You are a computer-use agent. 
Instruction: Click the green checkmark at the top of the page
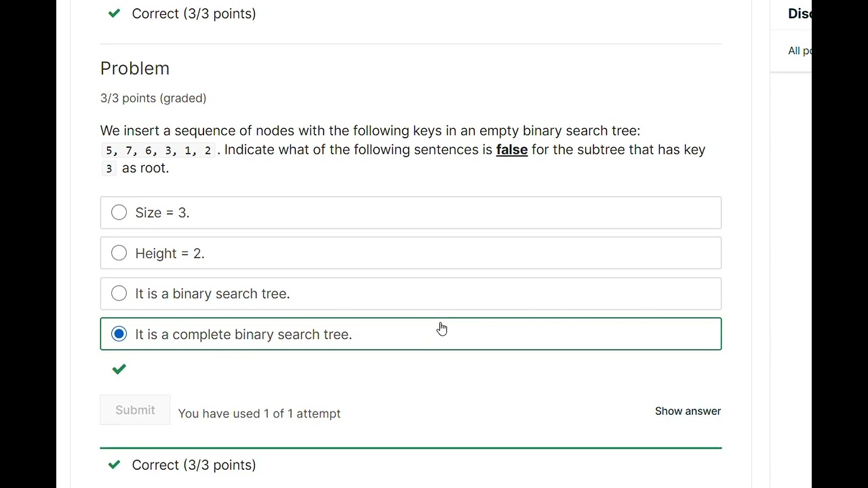114,14
